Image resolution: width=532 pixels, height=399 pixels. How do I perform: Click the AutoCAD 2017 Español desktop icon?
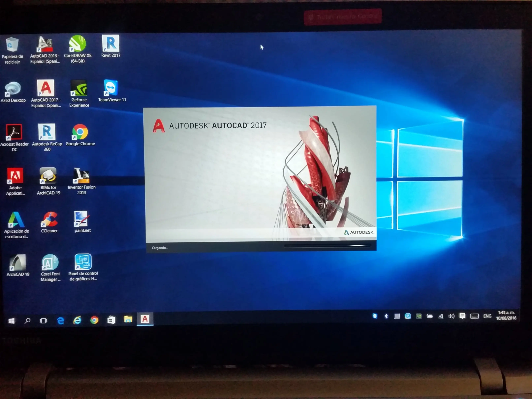[x=46, y=93]
